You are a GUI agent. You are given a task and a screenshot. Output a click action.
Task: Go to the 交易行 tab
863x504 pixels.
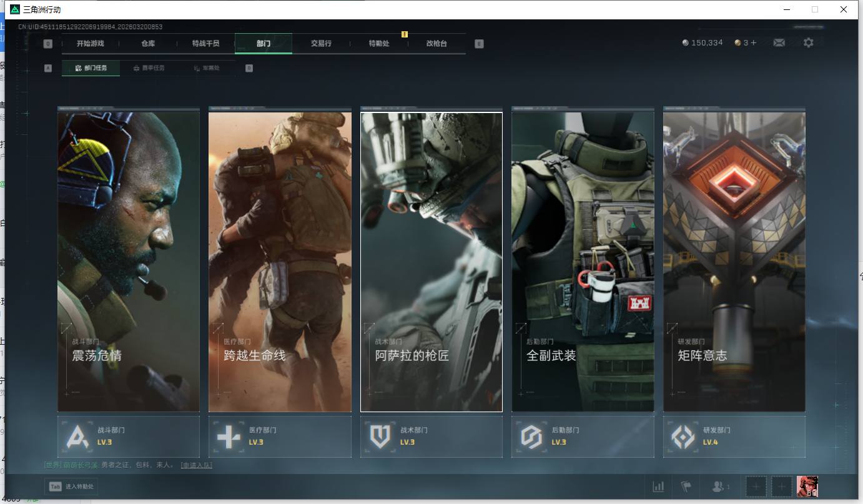coord(321,44)
